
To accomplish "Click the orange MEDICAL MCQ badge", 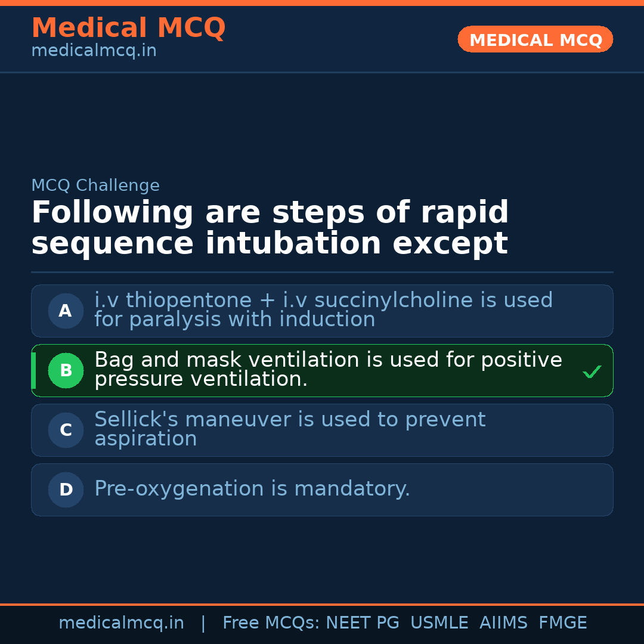I will (535, 40).
